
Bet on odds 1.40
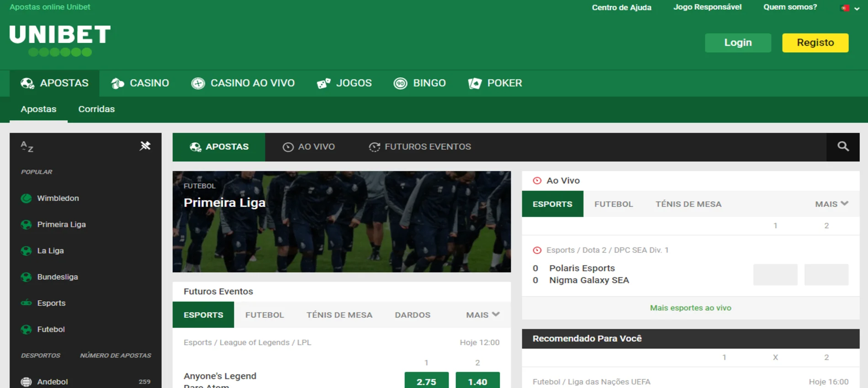point(477,381)
